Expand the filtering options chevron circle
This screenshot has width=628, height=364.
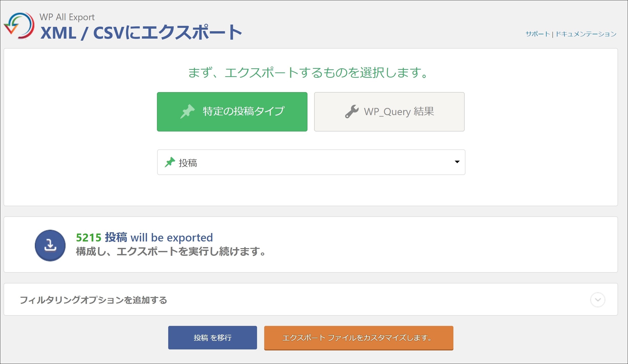pos(598,300)
